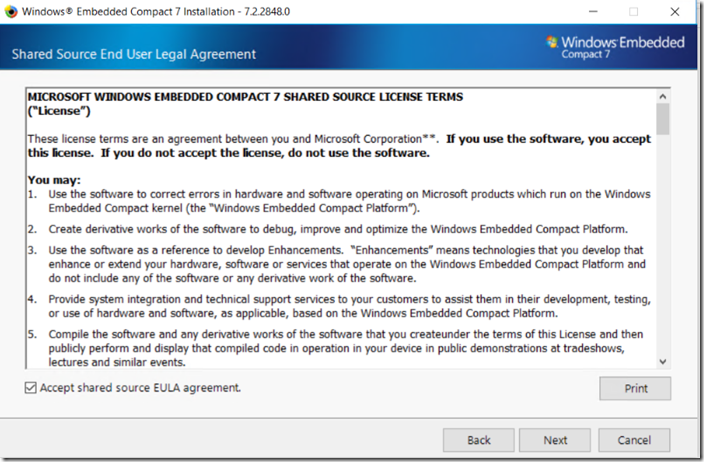Image resolution: width=704 pixels, height=462 pixels.
Task: Click the license scrollbar up arrow
Action: (663, 96)
